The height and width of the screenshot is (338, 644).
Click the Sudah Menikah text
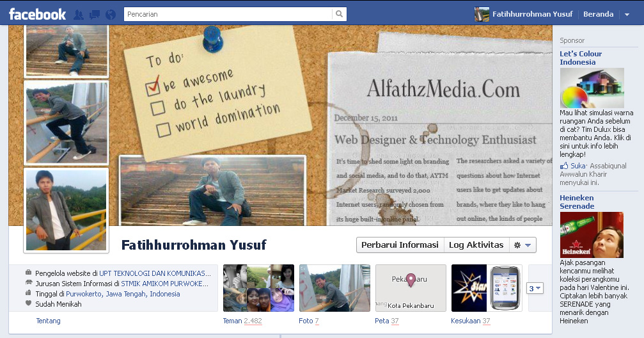[x=58, y=304]
